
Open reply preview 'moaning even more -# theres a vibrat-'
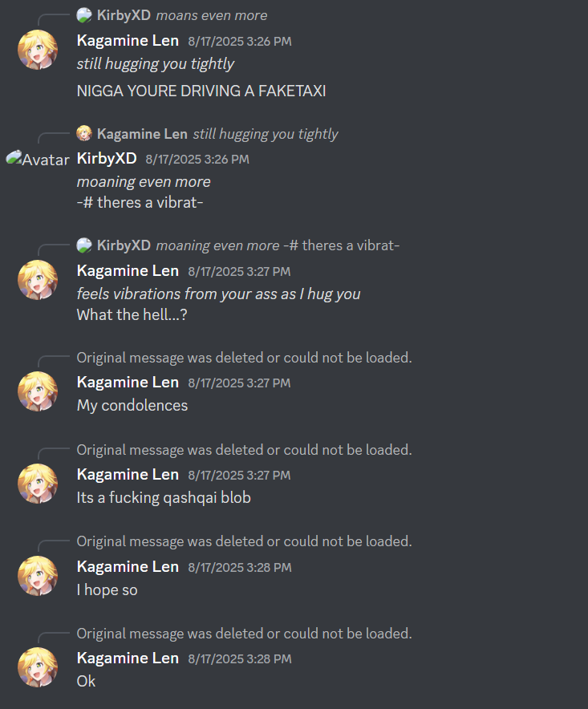(x=278, y=245)
